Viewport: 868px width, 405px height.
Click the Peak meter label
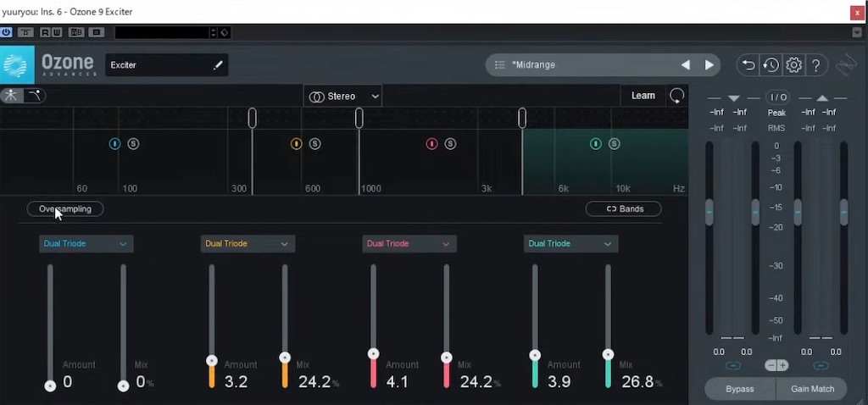click(776, 113)
